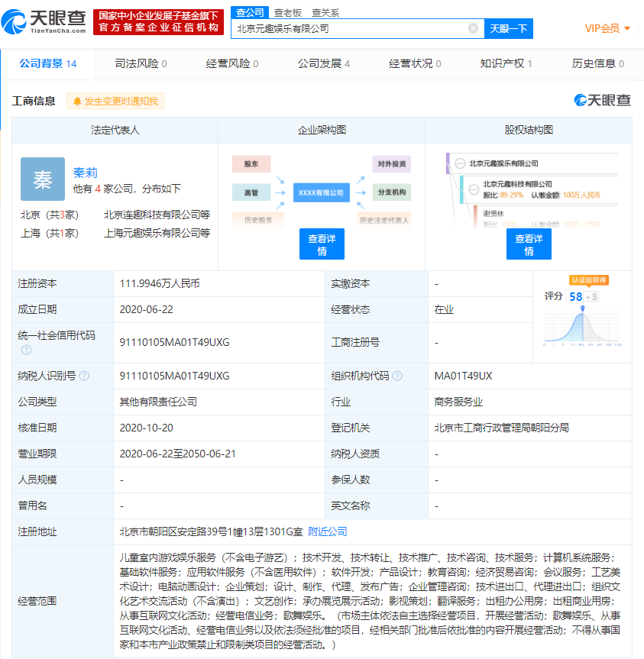Collapse 北京元趣娱乐有限公司 node in equity chart

coord(460,163)
